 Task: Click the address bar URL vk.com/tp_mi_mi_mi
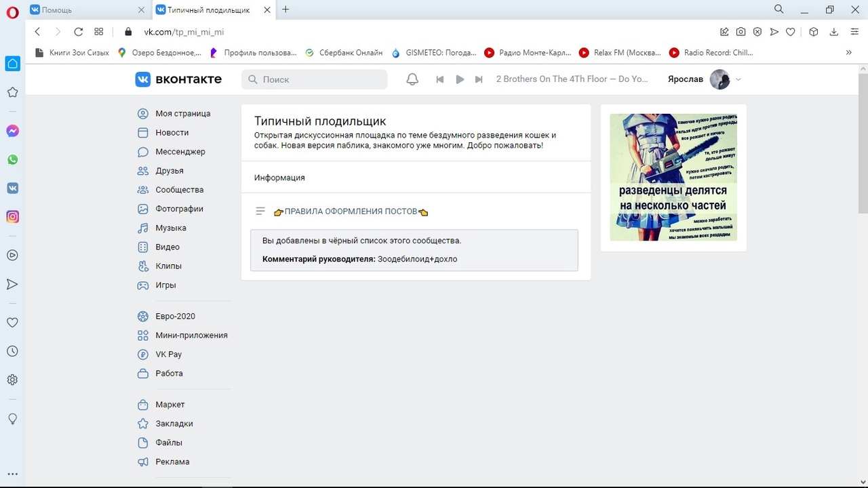click(184, 32)
